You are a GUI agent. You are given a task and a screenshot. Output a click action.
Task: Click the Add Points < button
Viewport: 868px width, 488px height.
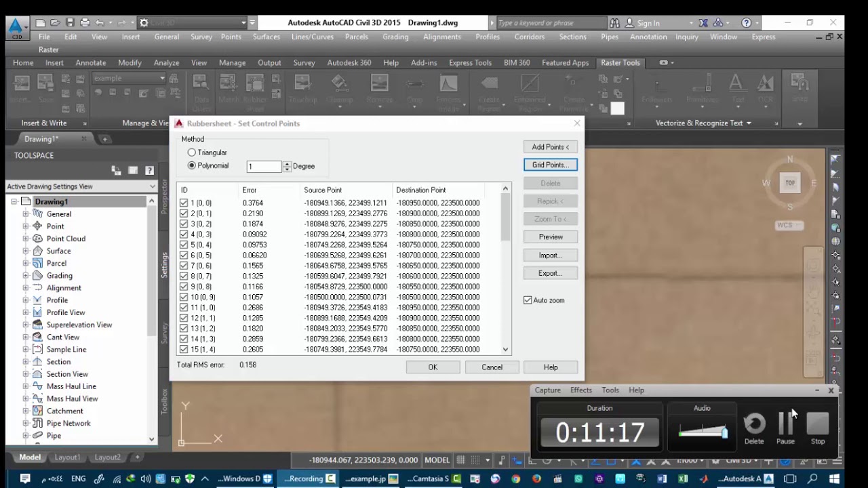pyautogui.click(x=550, y=147)
